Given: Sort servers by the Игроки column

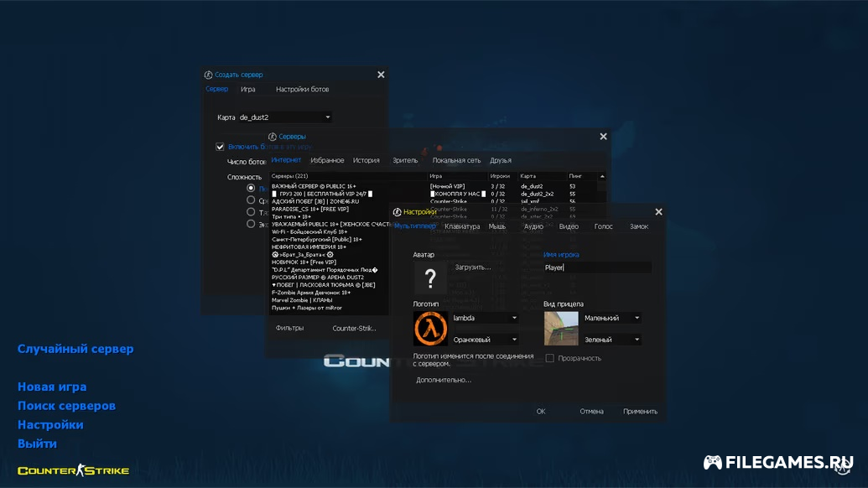Looking at the screenshot, I should tap(502, 176).
